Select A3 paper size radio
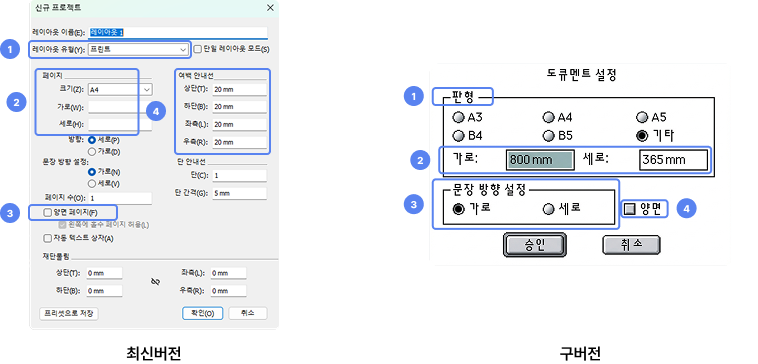 pos(457,117)
